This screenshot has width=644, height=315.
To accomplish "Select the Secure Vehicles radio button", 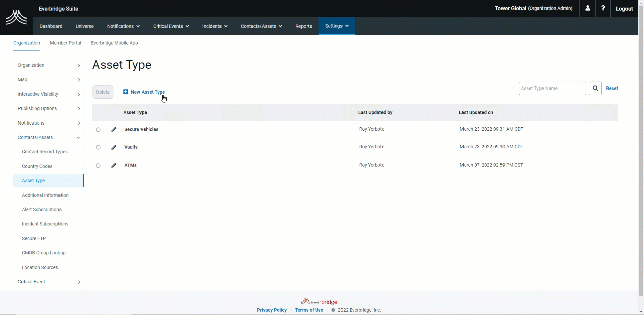I will pyautogui.click(x=98, y=130).
